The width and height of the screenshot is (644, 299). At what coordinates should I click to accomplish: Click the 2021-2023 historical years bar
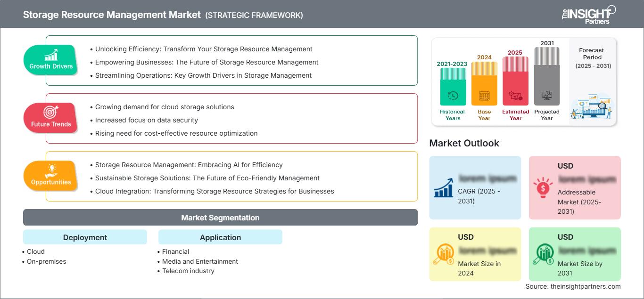453,86
